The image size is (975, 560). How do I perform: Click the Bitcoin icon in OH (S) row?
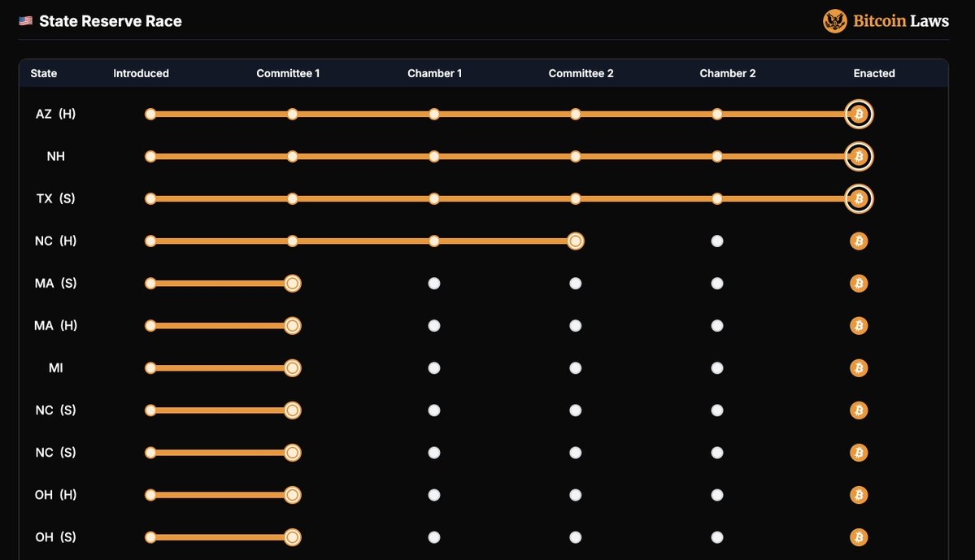coord(859,537)
